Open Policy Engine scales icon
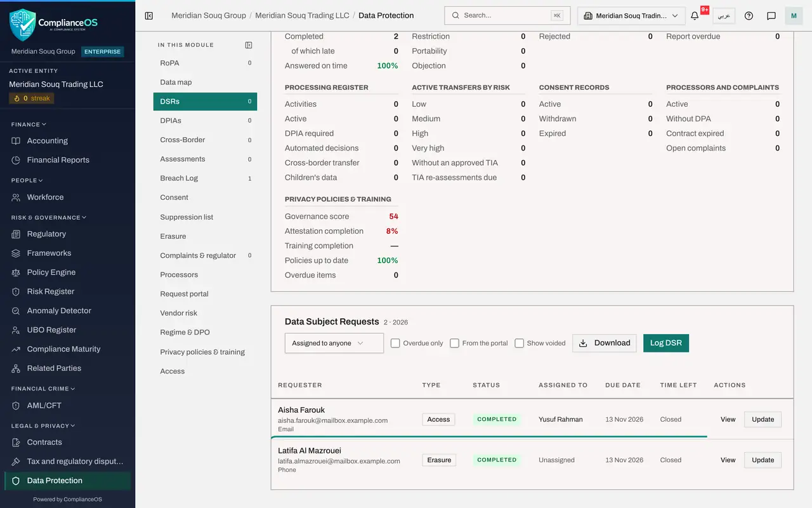The width and height of the screenshot is (812, 508). (x=16, y=272)
